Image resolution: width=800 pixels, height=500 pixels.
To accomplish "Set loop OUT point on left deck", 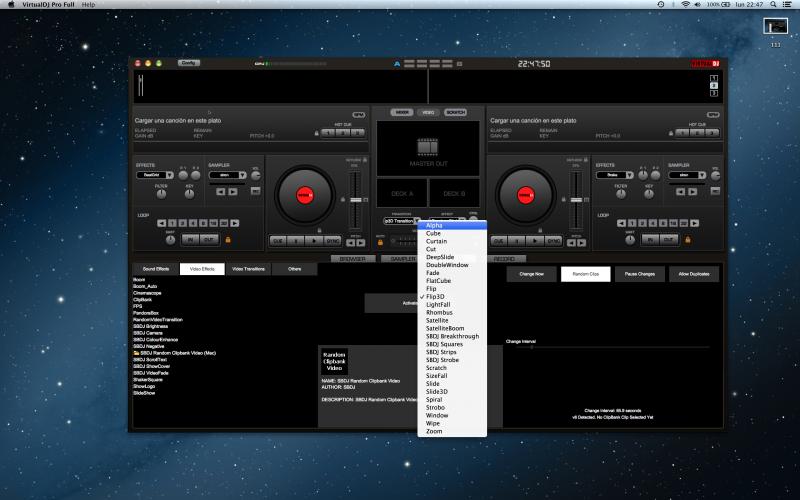I will (209, 239).
